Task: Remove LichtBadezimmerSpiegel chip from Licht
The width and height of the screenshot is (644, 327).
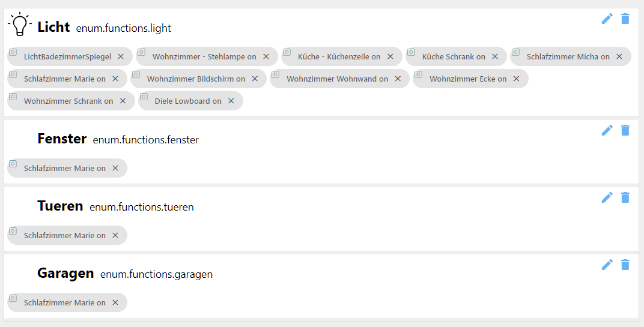Action: [x=121, y=56]
